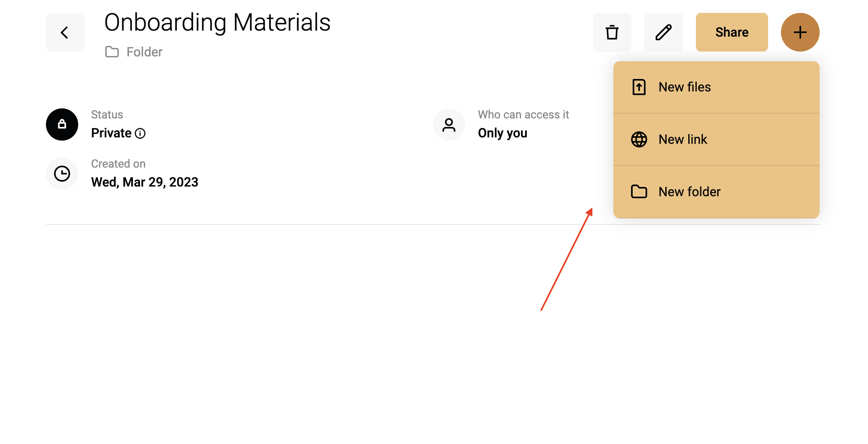This screenshot has height=444, width=868.
Task: Click the clock Created on icon
Action: (x=62, y=174)
